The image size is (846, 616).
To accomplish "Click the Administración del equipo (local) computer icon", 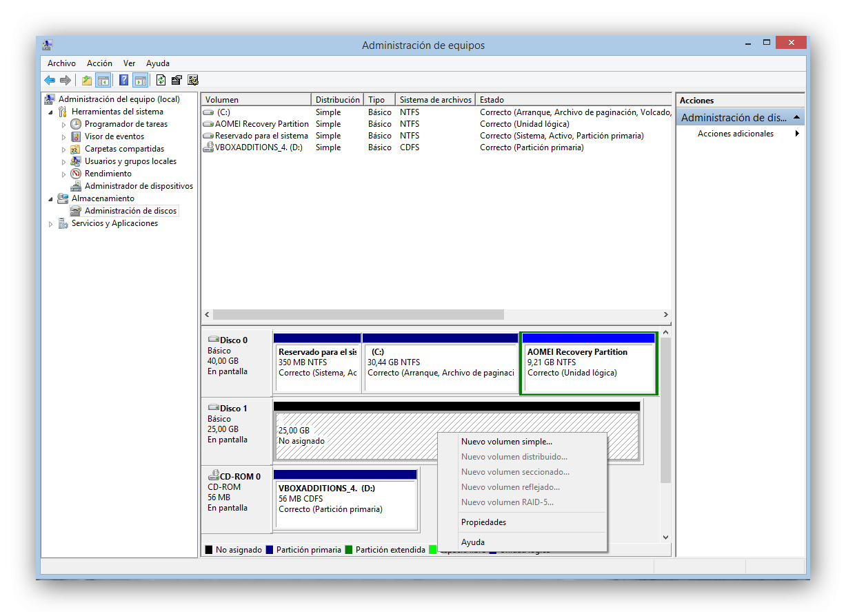I will tap(50, 99).
